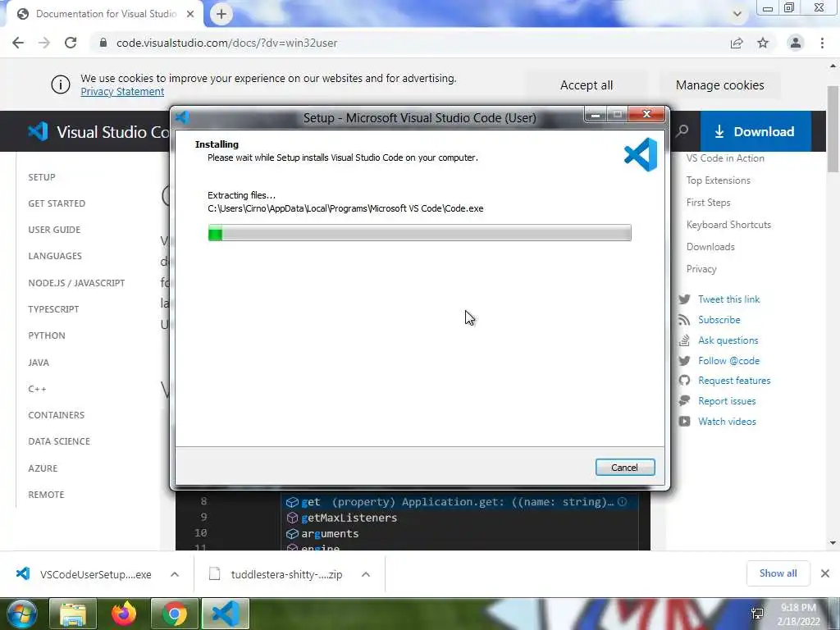This screenshot has height=630, width=840.
Task: Jump to Top Extensions
Action: (719, 180)
